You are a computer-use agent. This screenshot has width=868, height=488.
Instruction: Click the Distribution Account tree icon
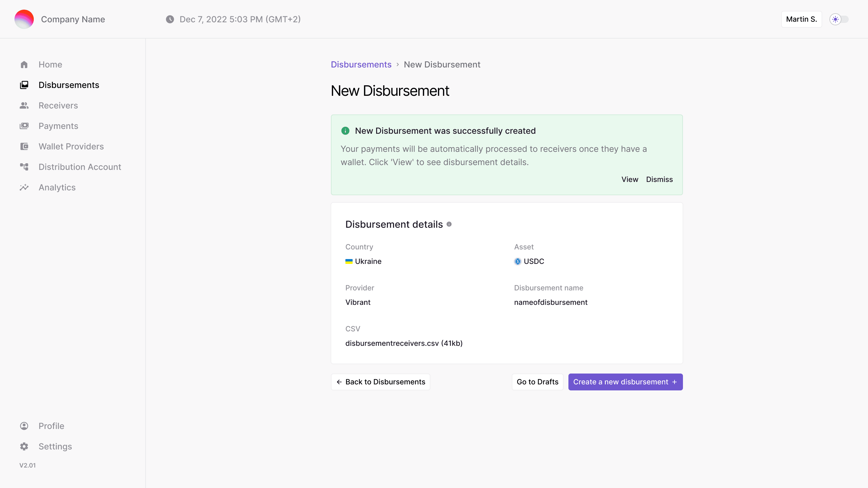point(24,167)
